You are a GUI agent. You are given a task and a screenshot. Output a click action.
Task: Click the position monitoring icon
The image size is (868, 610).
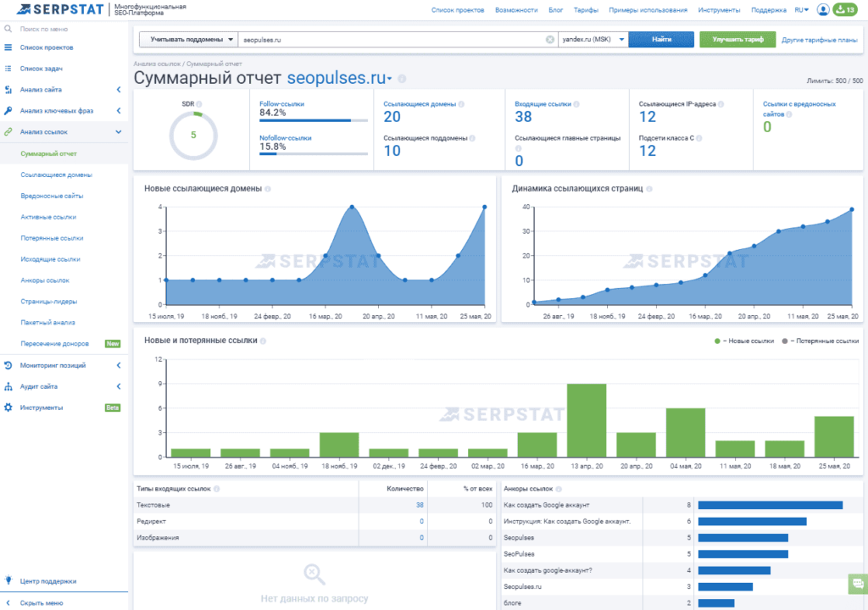(8, 365)
